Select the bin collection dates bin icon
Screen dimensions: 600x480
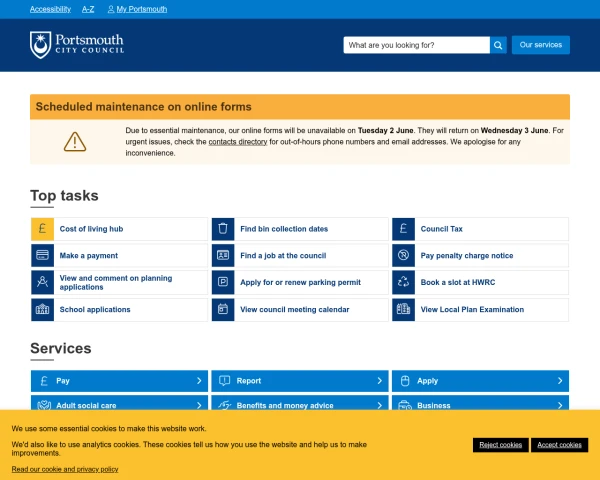pos(223,229)
